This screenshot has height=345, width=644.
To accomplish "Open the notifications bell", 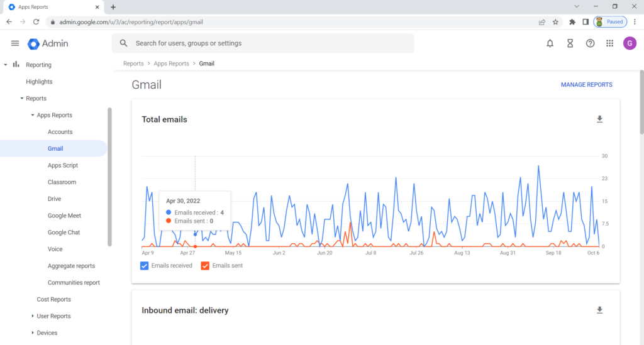I will click(550, 43).
